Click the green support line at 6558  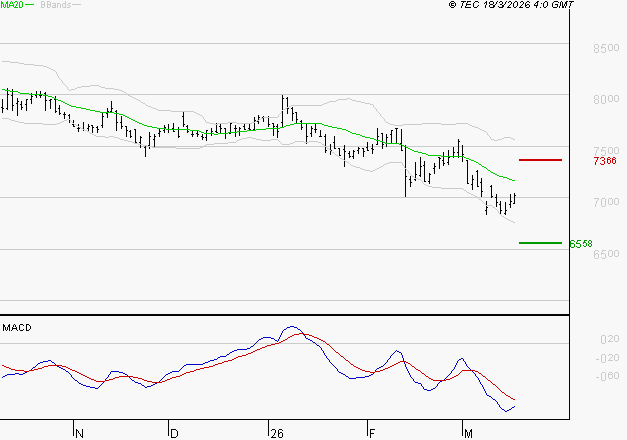(x=540, y=243)
